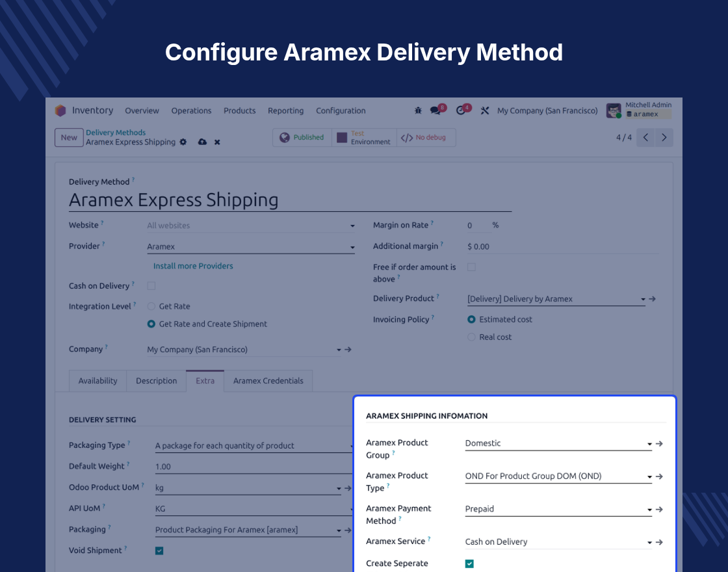728x572 pixels.
Task: Open Aramex Product Type external link arrow
Action: [659, 477]
